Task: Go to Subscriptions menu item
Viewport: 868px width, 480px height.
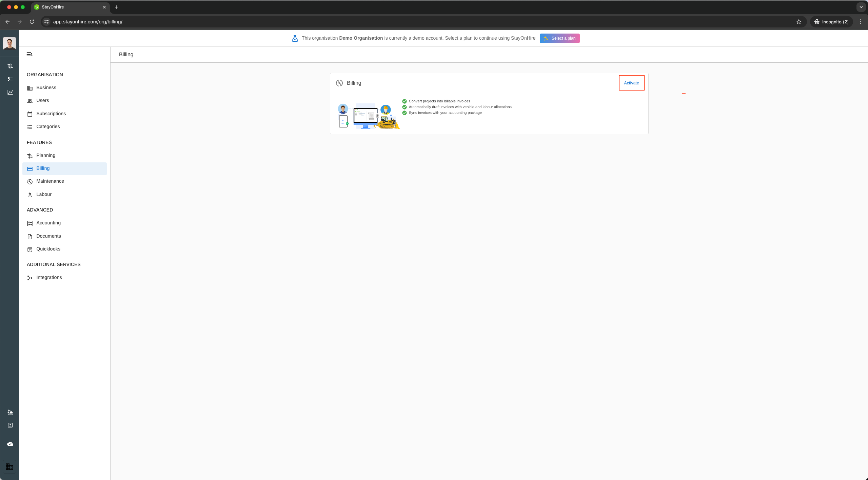Action: (x=51, y=114)
